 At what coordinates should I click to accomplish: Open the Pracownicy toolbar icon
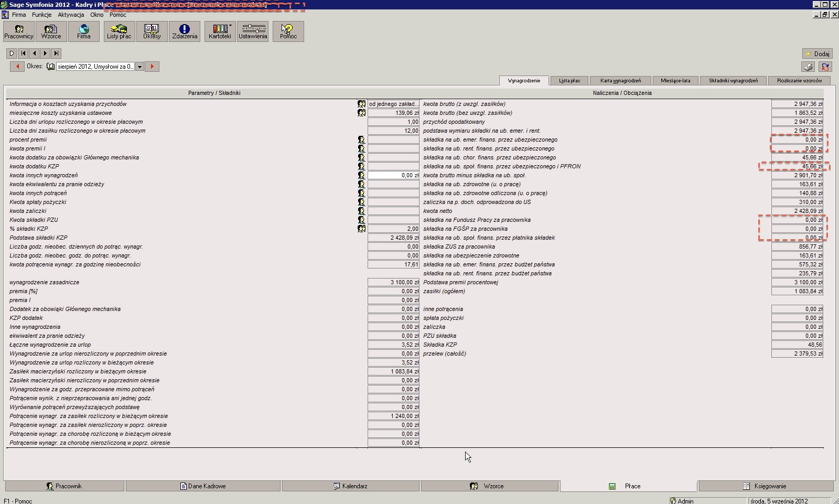[19, 31]
